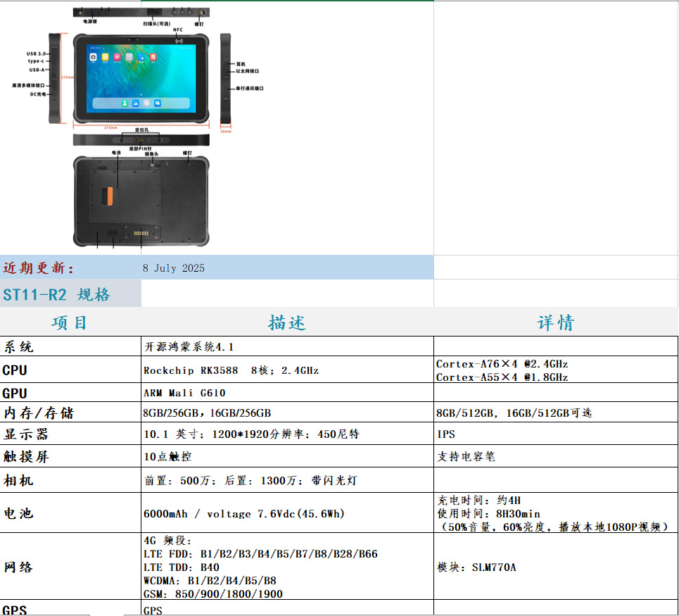The image size is (679, 616).
Task: Select the '近期更新:' label cell
Action: (70, 268)
